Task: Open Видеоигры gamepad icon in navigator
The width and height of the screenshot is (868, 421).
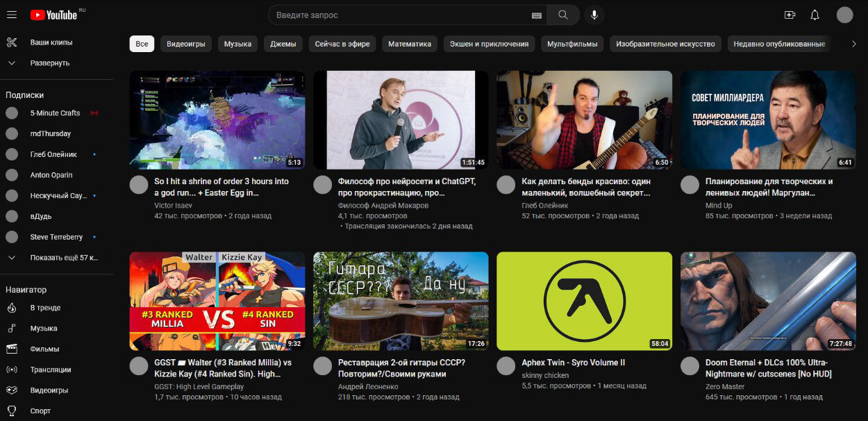Action: 12,390
